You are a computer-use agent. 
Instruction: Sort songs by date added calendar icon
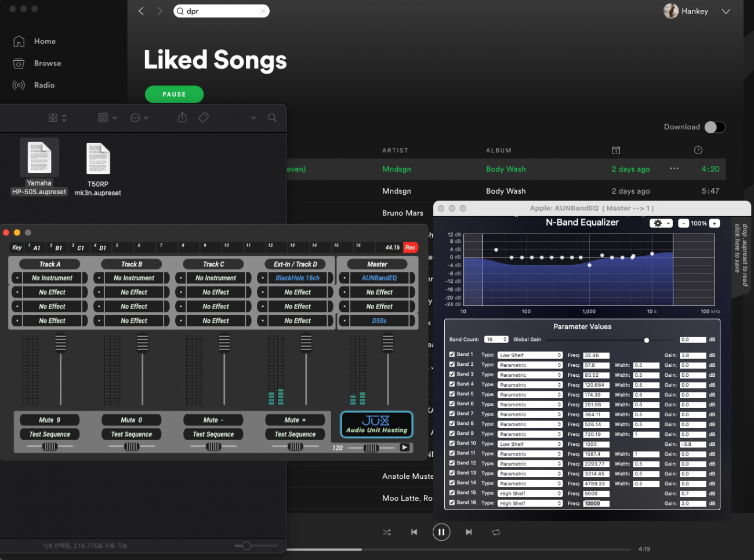coord(616,150)
